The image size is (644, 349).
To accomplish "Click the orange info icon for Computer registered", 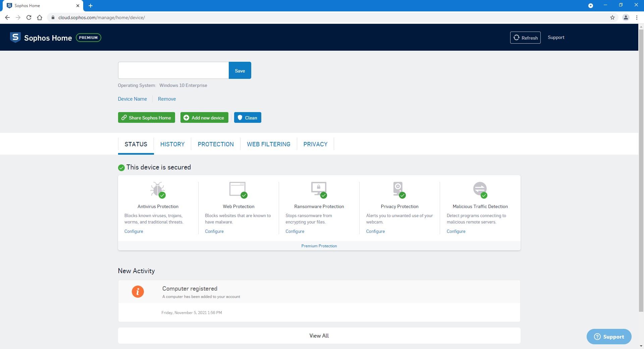I will click(x=138, y=291).
